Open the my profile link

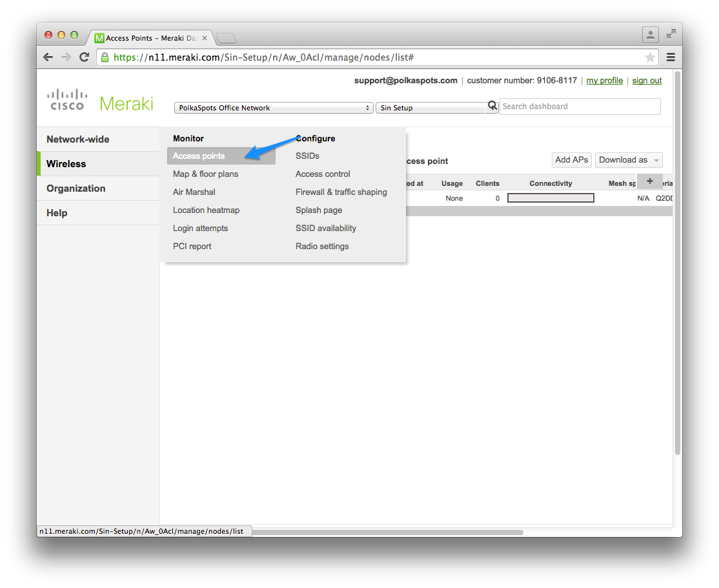604,81
